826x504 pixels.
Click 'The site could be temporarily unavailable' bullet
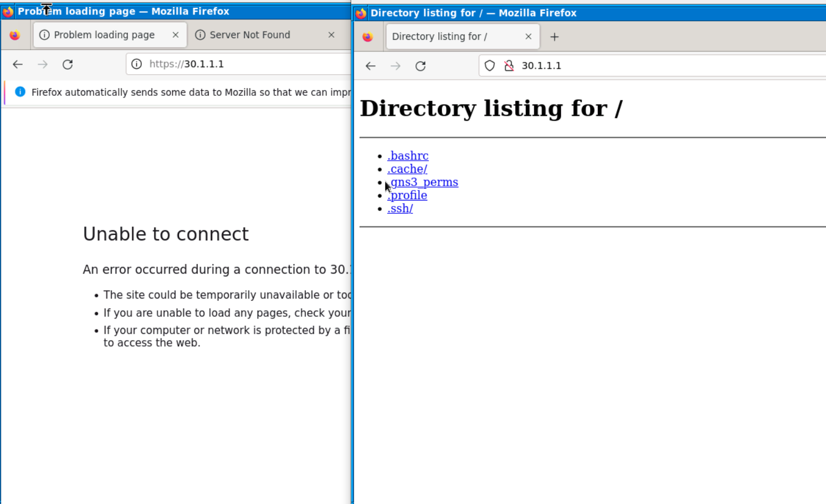tap(227, 295)
